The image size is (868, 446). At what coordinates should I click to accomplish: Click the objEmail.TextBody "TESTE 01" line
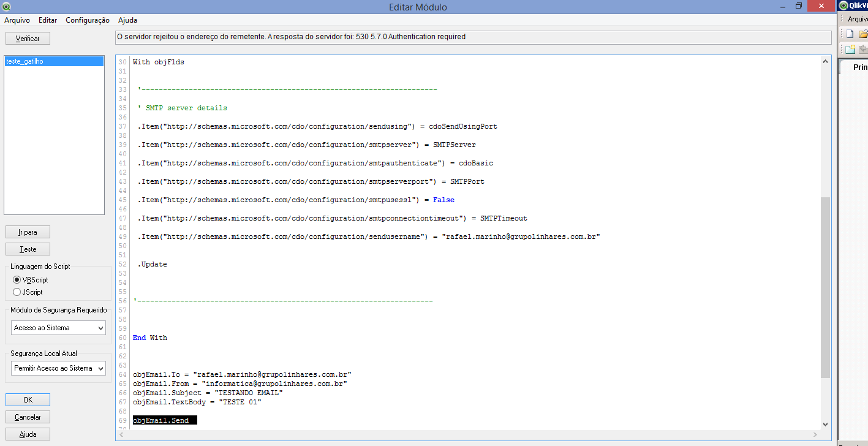coord(197,402)
